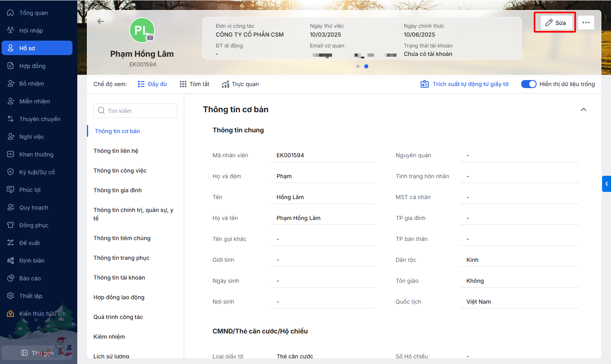Select Thông tin cơ bản section
This screenshot has height=364, width=611.
point(118,131)
